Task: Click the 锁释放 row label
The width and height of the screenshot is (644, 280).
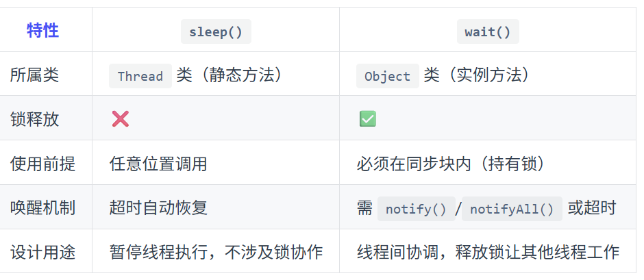Action: [x=34, y=119]
